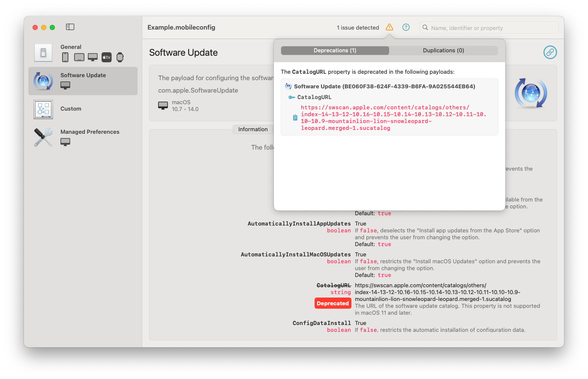Viewport: 588px width, 379px height.
Task: Click the clipboard copy icon next to deprecated URL
Action: pos(295,118)
